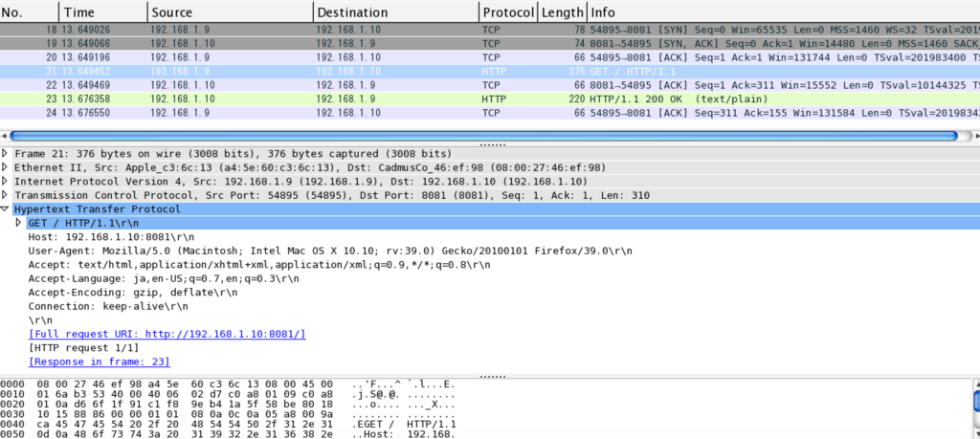Select the HTTP request 1/1 line
This screenshot has width=980, height=439.
(x=84, y=347)
